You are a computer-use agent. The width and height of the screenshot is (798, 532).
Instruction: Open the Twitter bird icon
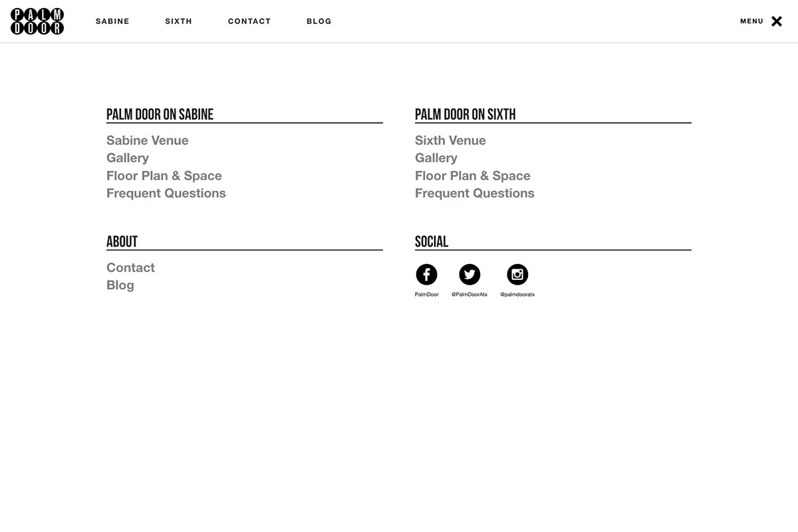pos(469,275)
